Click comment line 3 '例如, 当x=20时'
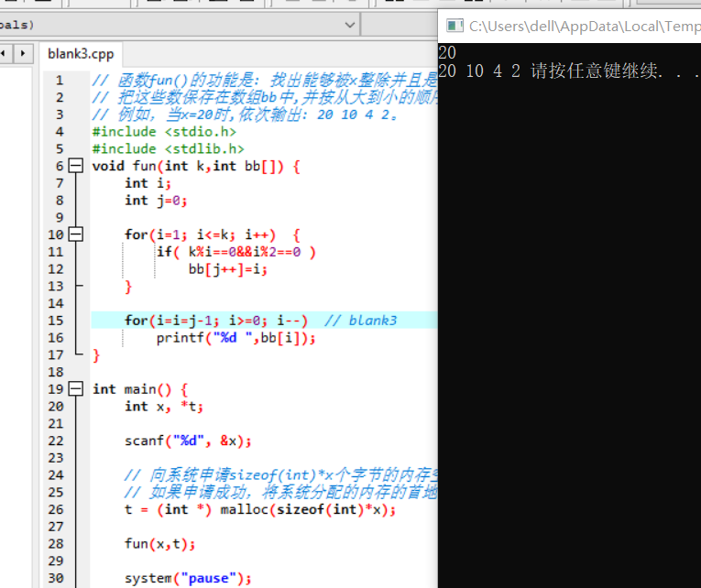The height and width of the screenshot is (588, 701). tap(245, 114)
